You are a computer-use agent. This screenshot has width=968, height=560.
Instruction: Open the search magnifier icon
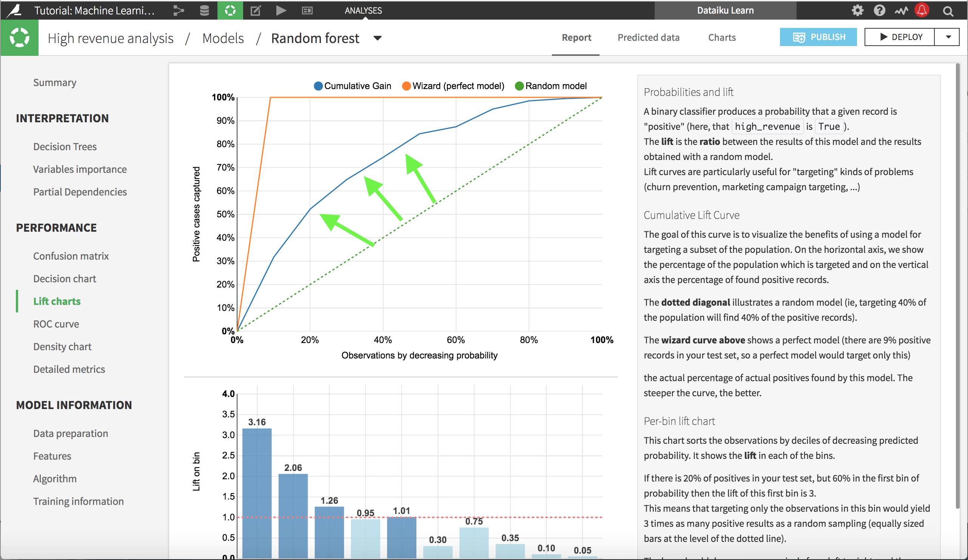[x=948, y=11]
